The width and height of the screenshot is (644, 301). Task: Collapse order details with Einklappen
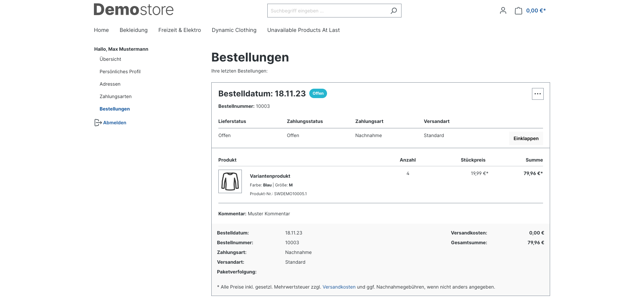coord(526,138)
